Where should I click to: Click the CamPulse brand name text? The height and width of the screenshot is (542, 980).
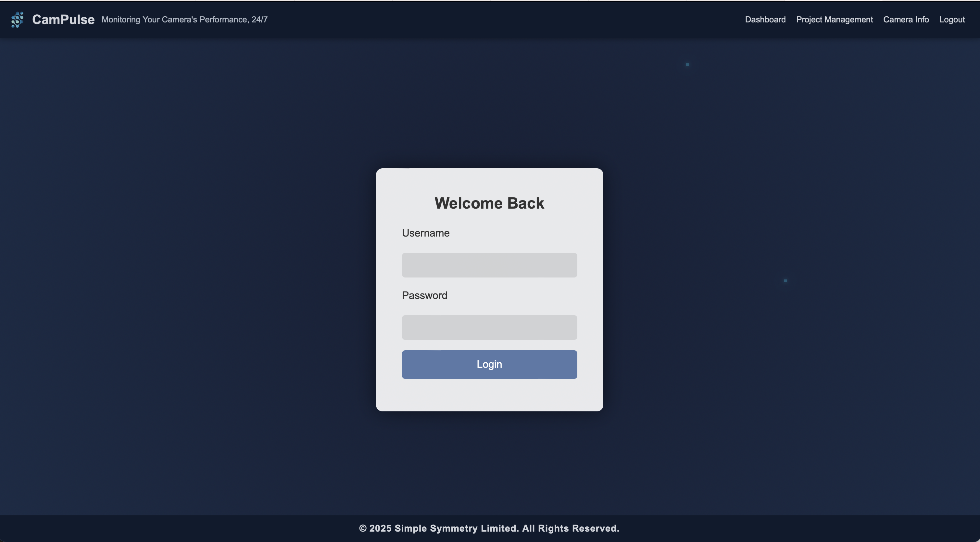63,19
